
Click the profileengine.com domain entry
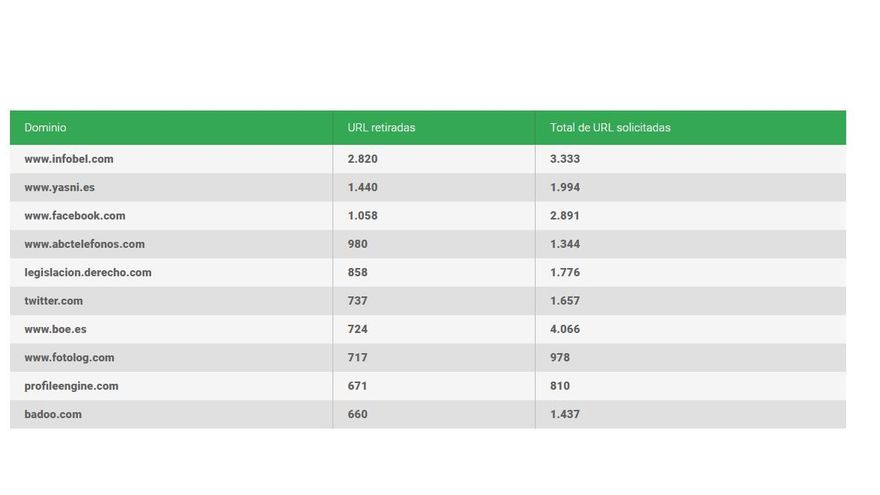72,386
